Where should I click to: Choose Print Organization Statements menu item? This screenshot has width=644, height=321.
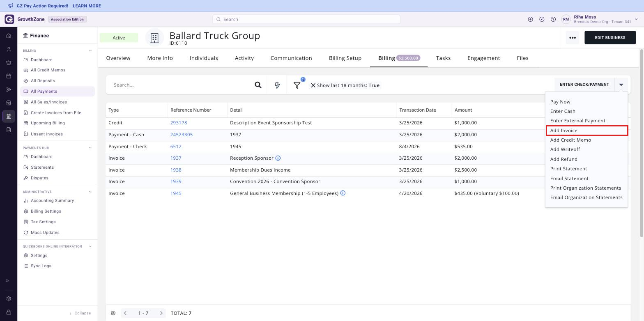[x=586, y=188]
